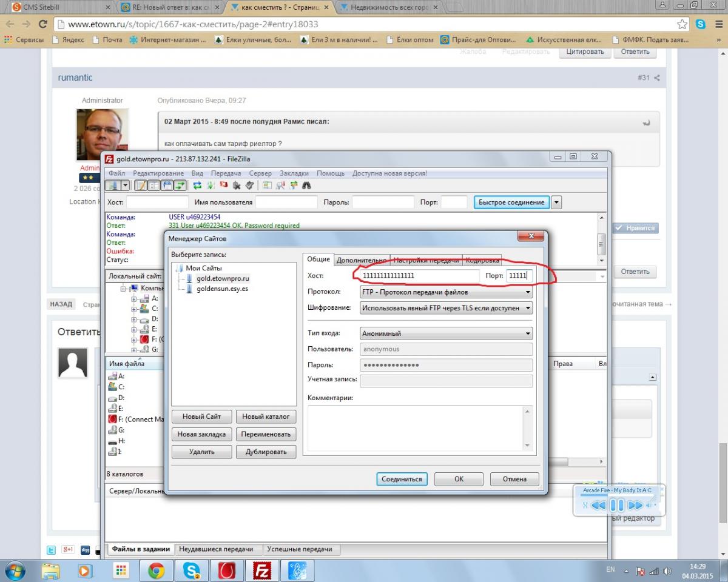Switch to the Общие tab
The height and width of the screenshot is (582, 728).
pyautogui.click(x=318, y=259)
